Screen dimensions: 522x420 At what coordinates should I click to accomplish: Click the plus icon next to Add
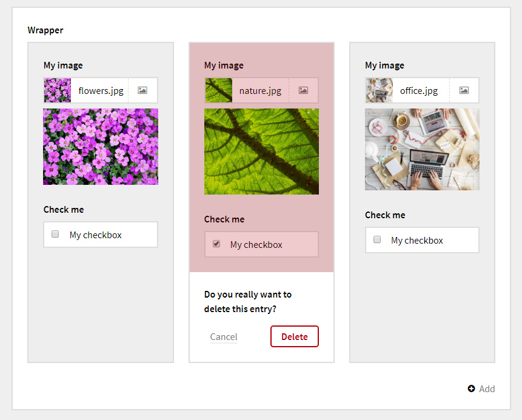471,389
